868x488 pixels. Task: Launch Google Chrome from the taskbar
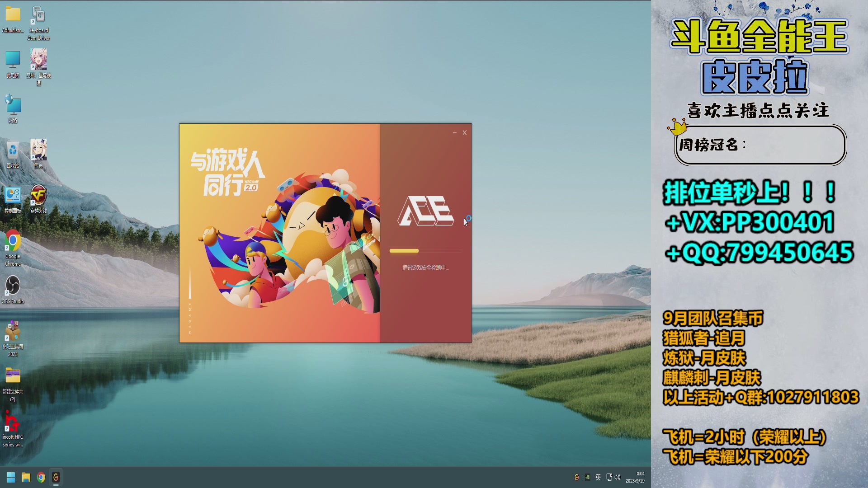tap(41, 477)
